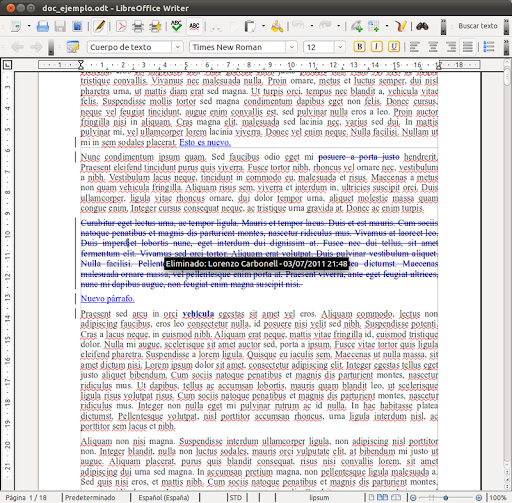Open the Undo history dropdown arrow
This screenshot has width=512, height=503.
[x=312, y=26]
